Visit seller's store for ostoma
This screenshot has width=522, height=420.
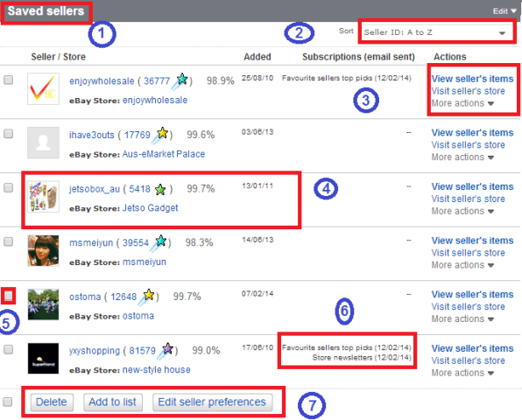468,306
